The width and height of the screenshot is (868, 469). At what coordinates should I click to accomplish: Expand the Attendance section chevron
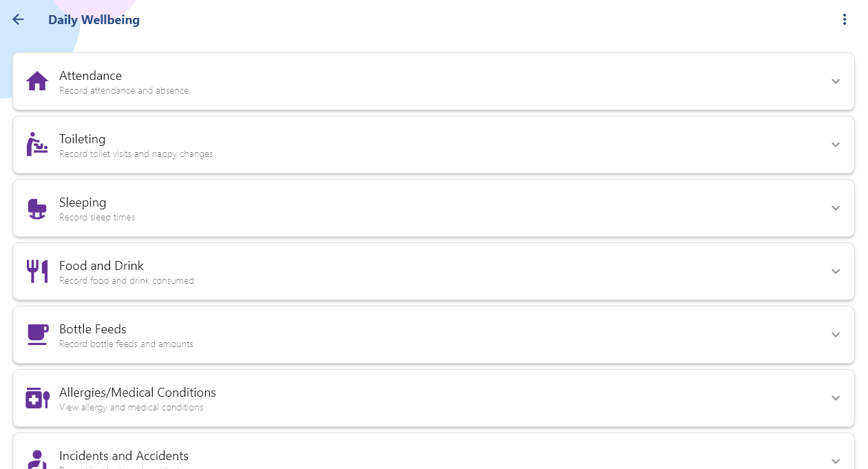[836, 81]
